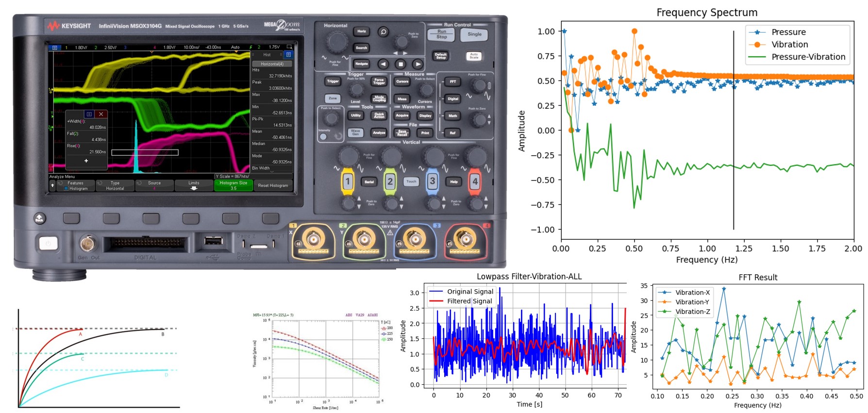Toggle channel 1 yellow key
Viewport: 868px width, 413px height.
[348, 182]
